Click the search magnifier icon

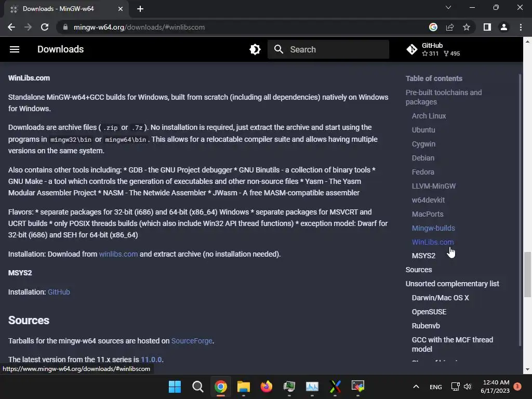(278, 49)
